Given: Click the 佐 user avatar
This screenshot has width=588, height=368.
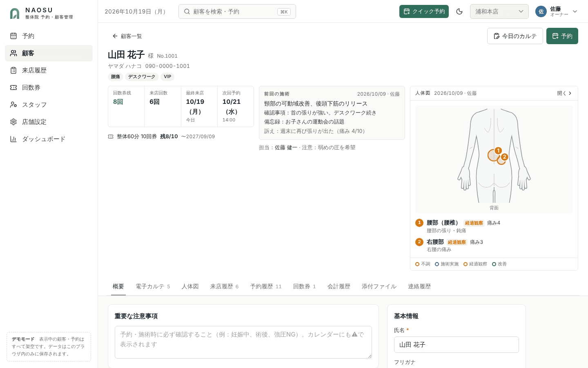Looking at the screenshot, I should pos(541,11).
